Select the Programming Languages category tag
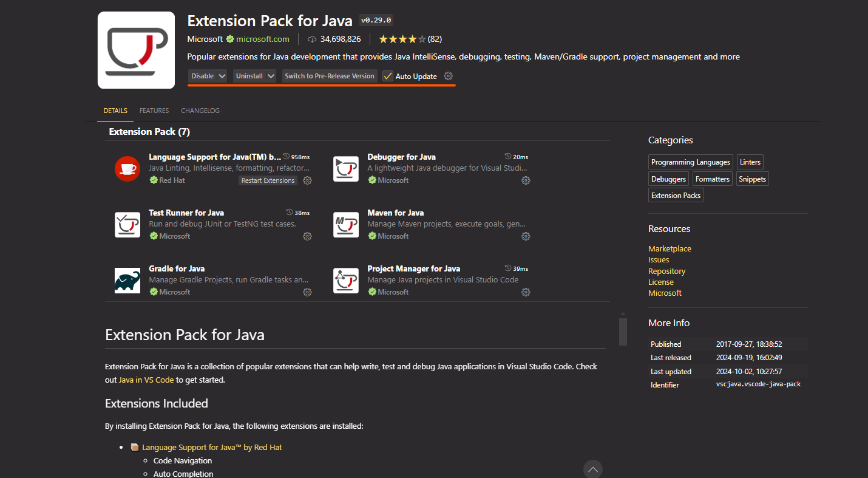Viewport: 868px width, 478px height. click(691, 162)
